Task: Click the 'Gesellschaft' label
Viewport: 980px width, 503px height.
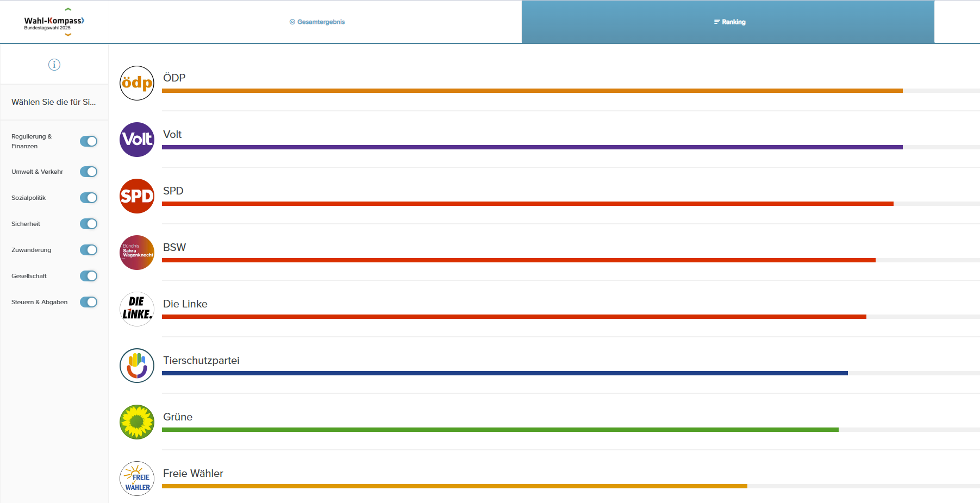Action: pos(29,276)
